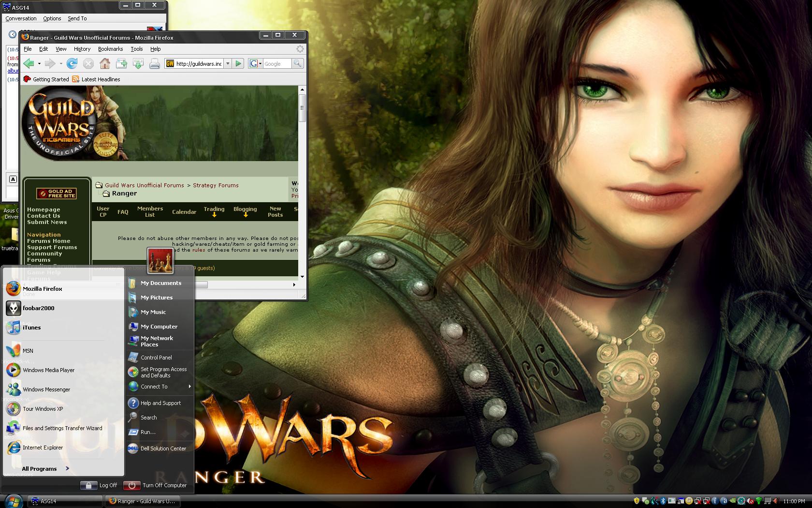Click Forums Home in the sidebar
Viewport: 812px width, 508px height.
click(49, 241)
